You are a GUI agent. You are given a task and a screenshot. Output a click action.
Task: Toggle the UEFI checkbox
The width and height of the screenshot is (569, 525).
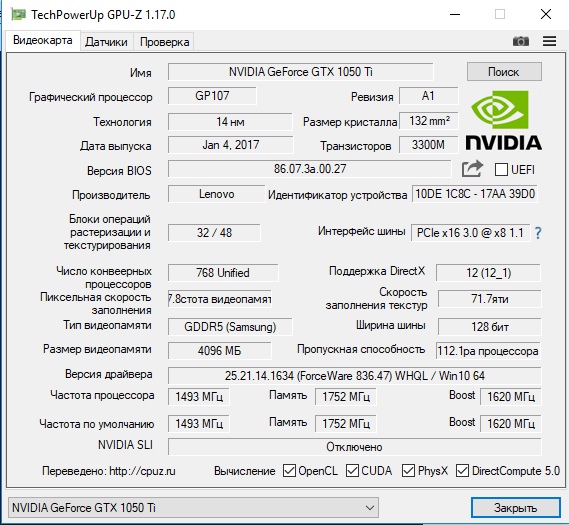click(501, 169)
